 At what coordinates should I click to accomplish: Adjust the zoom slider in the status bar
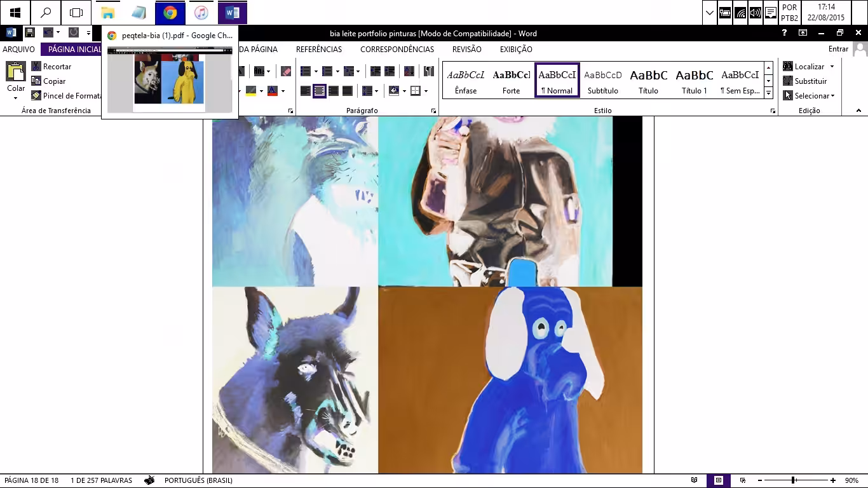[x=794, y=480]
